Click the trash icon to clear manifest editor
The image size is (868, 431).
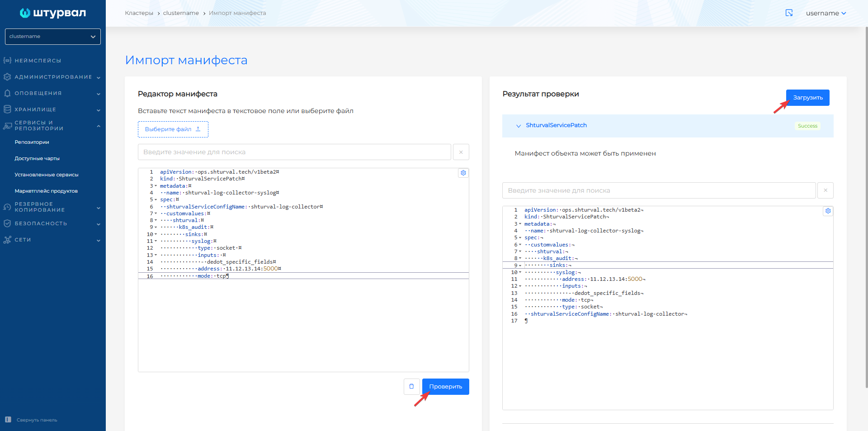coord(411,387)
